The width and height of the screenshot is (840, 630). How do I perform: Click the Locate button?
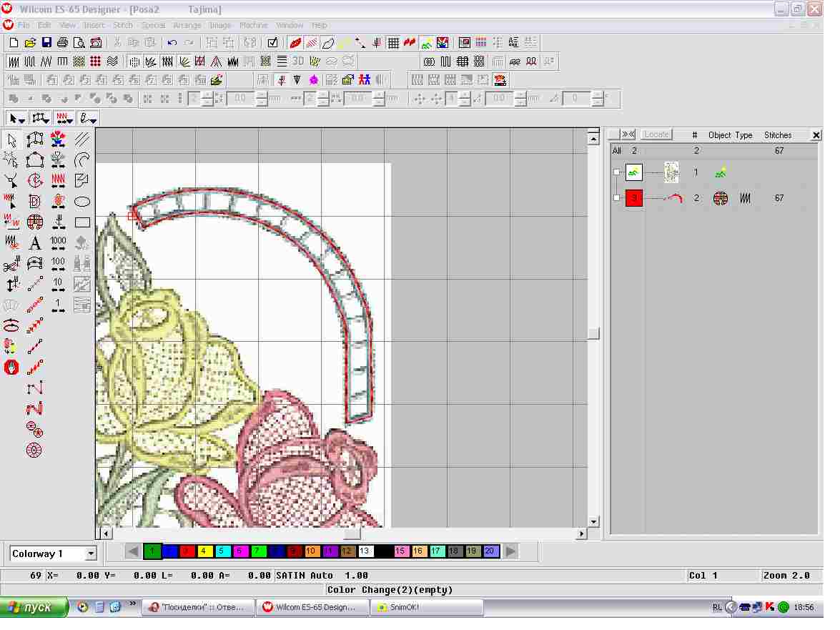tap(656, 134)
